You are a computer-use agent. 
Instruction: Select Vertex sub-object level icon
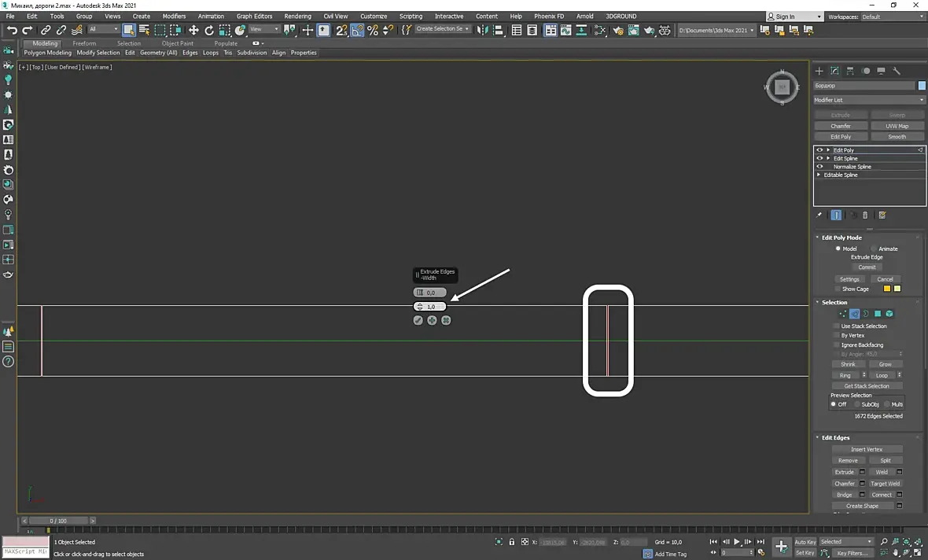click(x=842, y=314)
